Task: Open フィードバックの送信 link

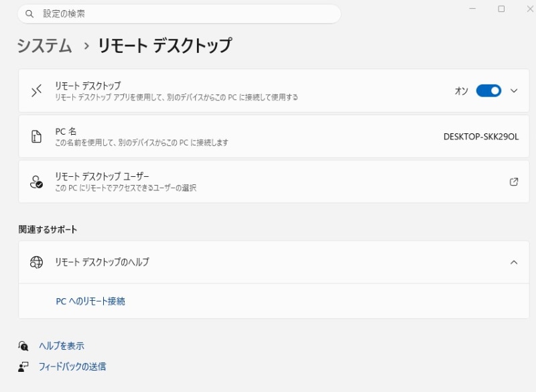Action: (72, 367)
